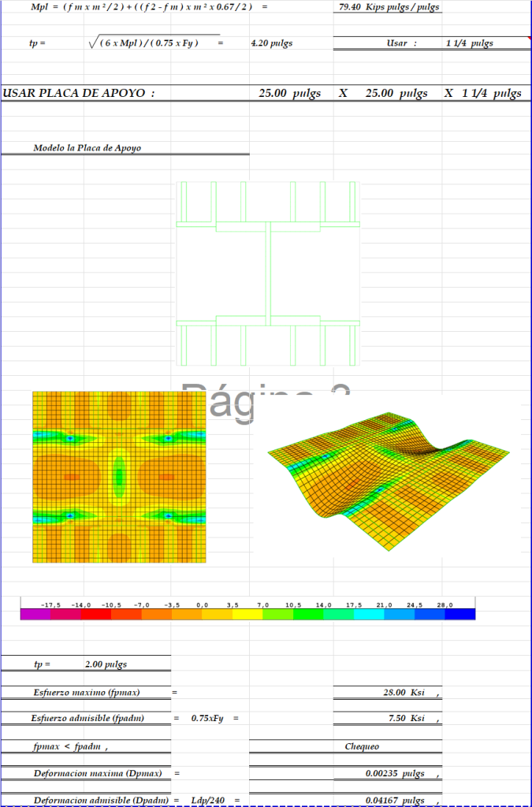Screen dimensions: 532x807
Task: Select the value "7.50 Ksi"
Action: pos(407,718)
